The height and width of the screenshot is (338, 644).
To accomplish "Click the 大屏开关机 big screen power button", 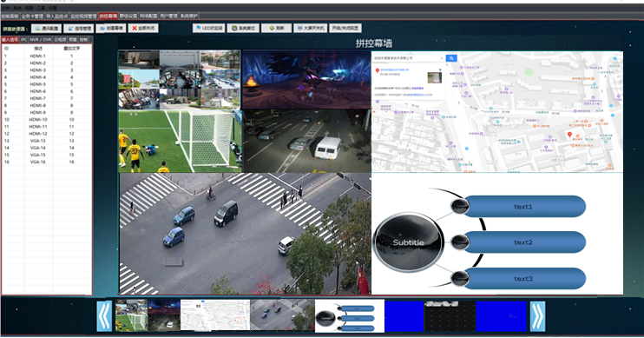I will tap(311, 29).
